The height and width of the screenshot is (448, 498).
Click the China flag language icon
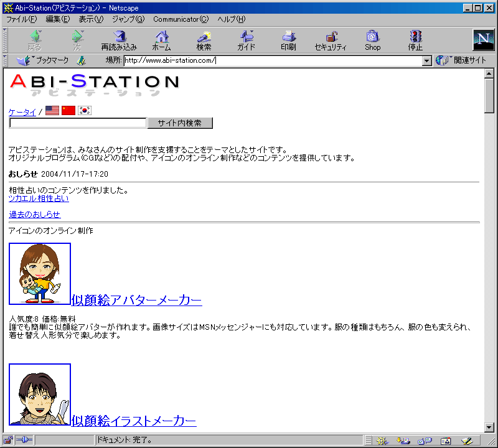[68, 111]
